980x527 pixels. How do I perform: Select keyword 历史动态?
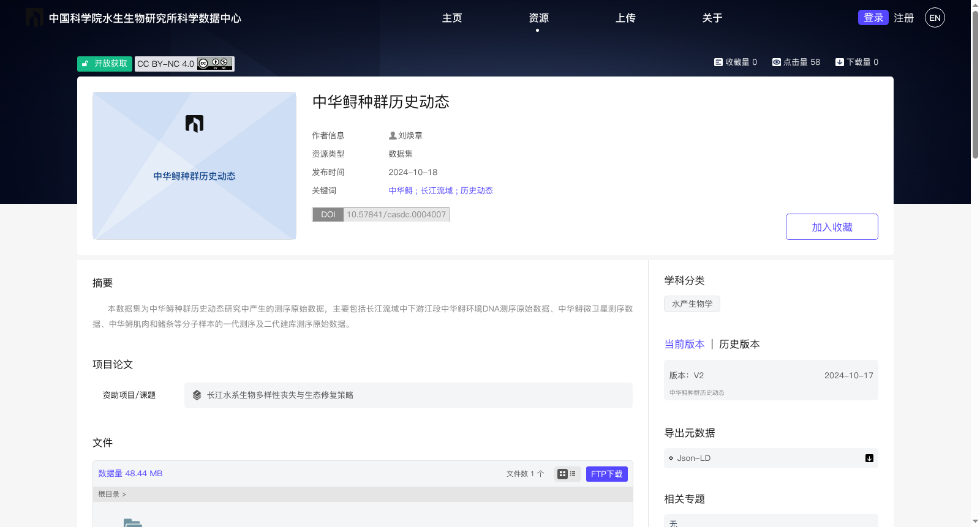click(x=477, y=191)
